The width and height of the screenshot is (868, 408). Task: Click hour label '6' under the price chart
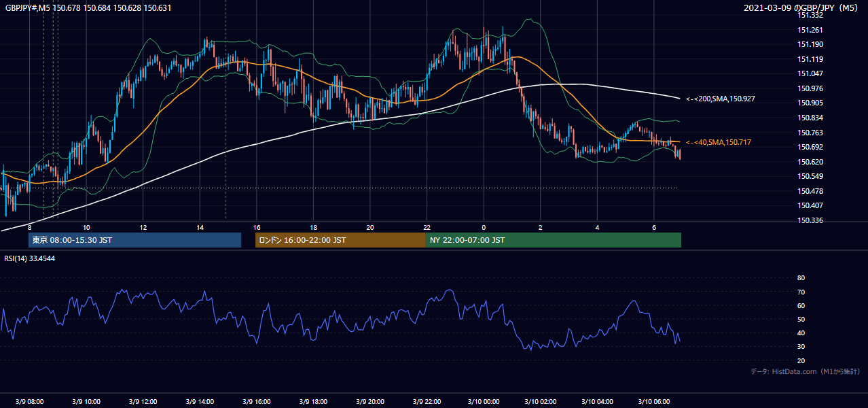653,227
